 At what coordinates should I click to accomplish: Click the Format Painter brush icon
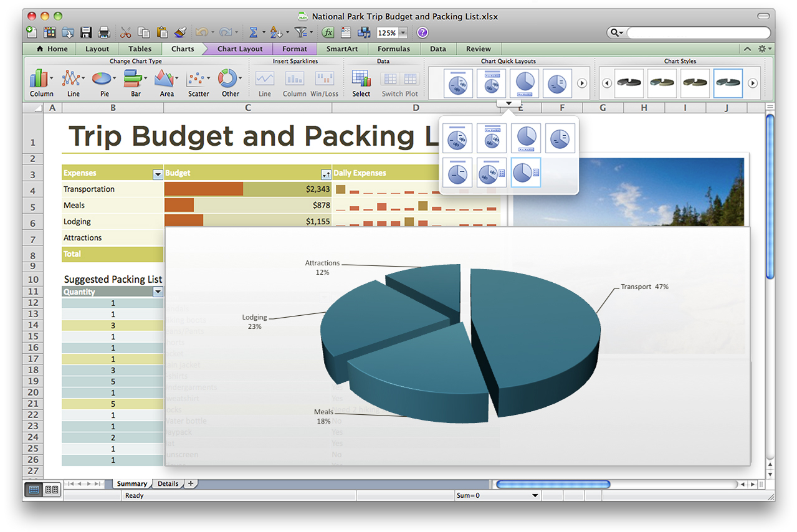click(x=180, y=33)
